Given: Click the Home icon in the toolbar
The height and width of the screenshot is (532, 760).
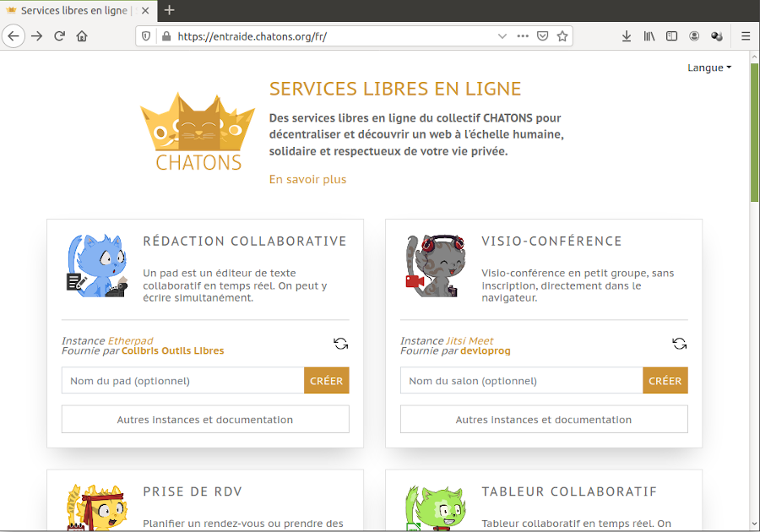Looking at the screenshot, I should 82,36.
